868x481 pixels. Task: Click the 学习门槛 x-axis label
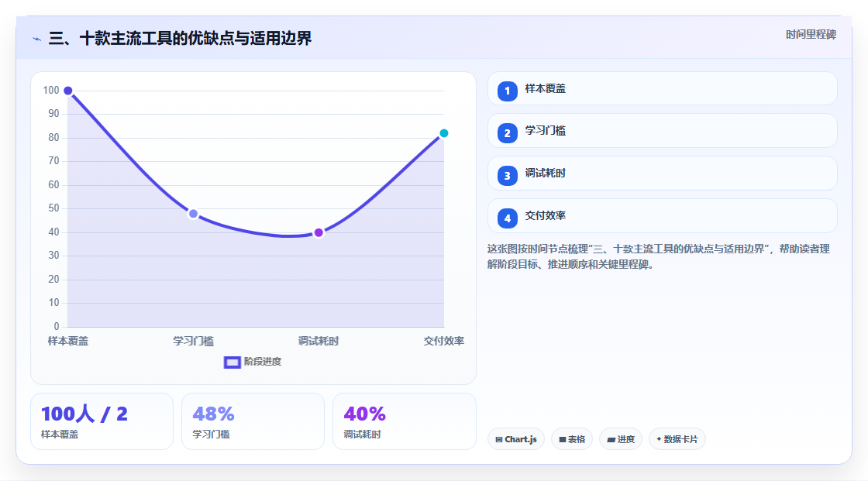coord(193,341)
